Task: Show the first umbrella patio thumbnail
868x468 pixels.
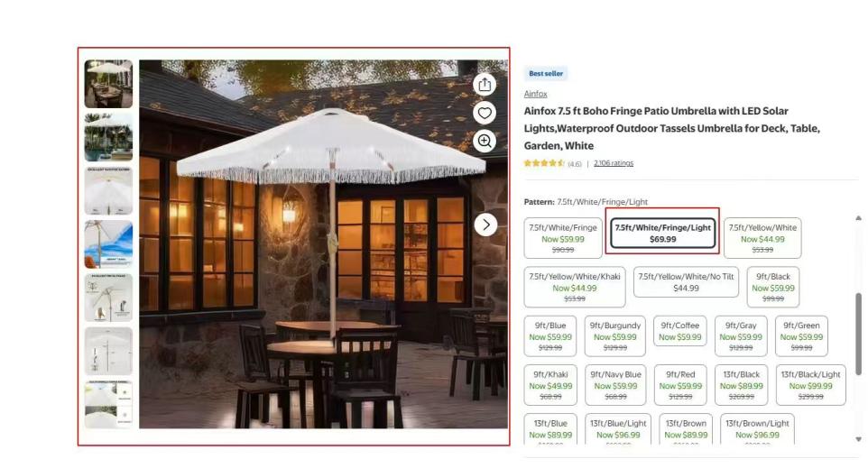Action: coord(108,84)
